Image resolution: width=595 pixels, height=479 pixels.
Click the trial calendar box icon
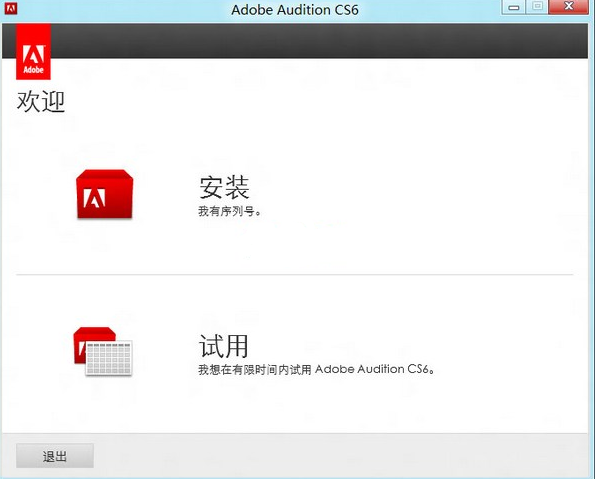tap(103, 351)
